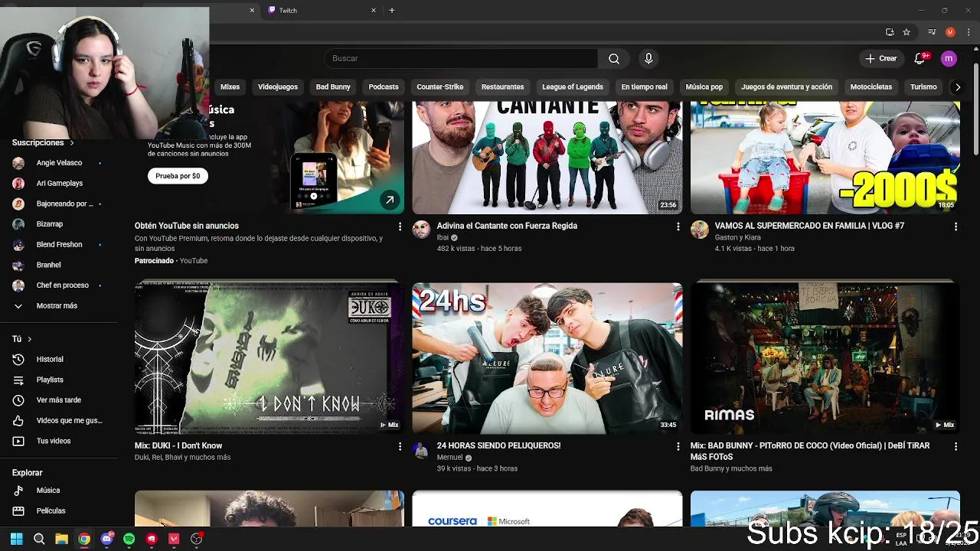This screenshot has width=980, height=551.
Task: Open video title Mix: BAD BUNNY - PIToRRO DE COCO
Action: [x=810, y=451]
